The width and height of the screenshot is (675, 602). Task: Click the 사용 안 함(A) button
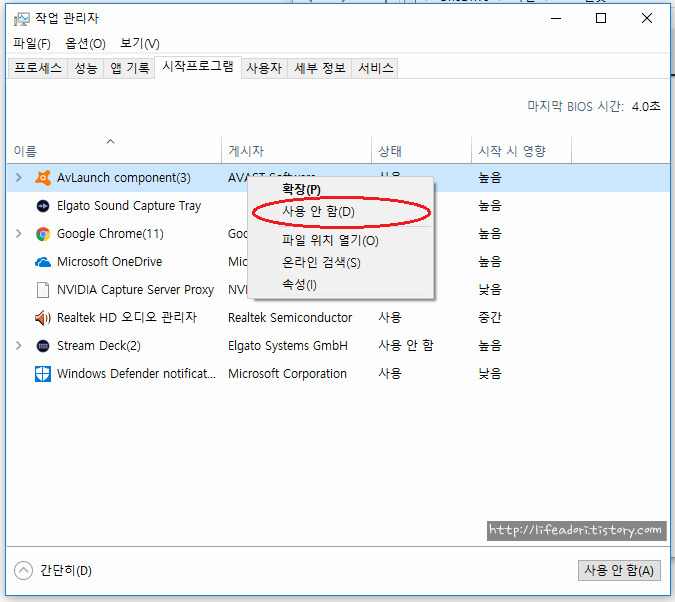coord(619,571)
